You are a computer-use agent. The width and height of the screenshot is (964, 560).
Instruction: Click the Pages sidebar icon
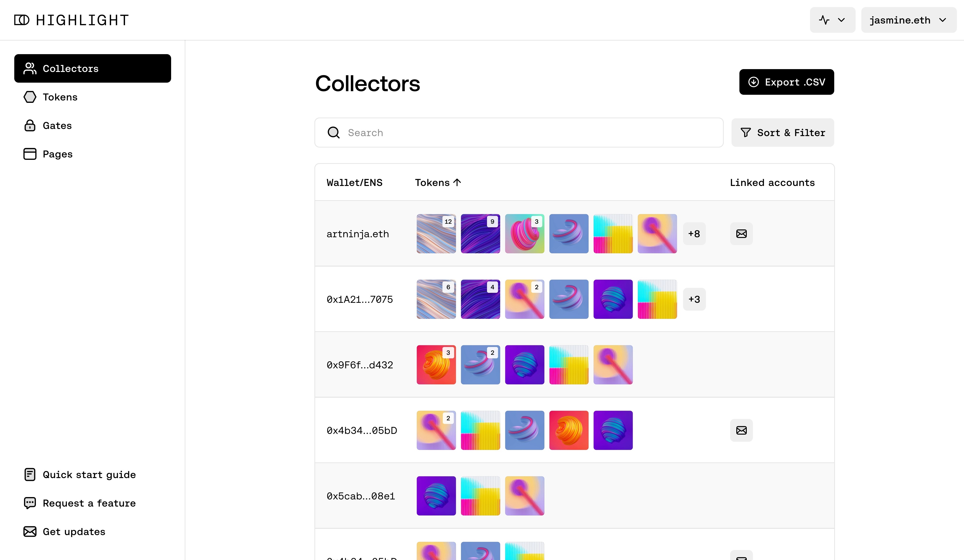coord(30,154)
